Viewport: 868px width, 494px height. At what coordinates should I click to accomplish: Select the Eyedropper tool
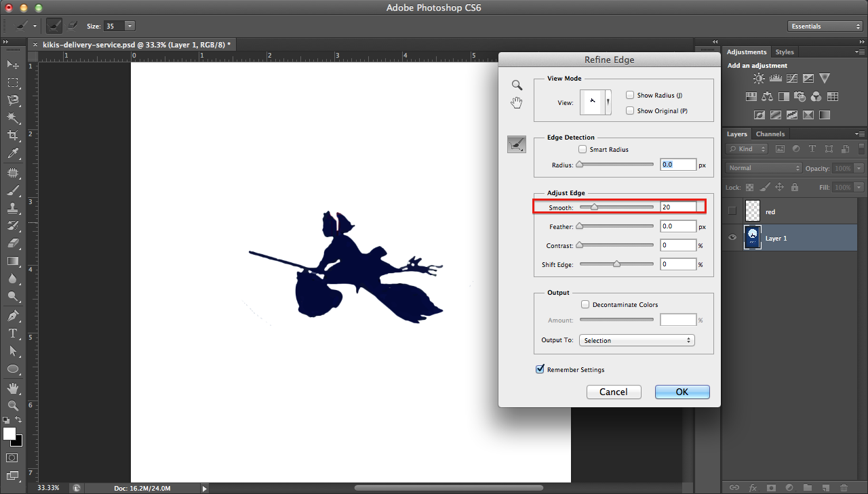[13, 154]
